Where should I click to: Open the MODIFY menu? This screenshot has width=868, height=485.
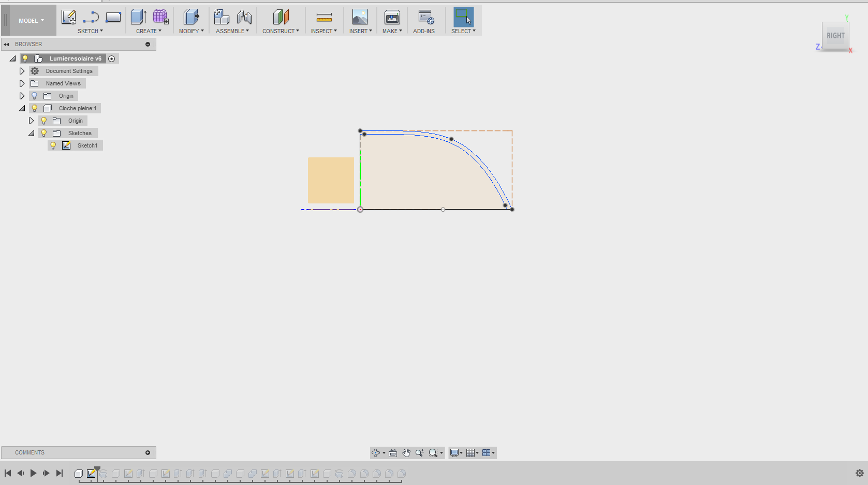191,31
